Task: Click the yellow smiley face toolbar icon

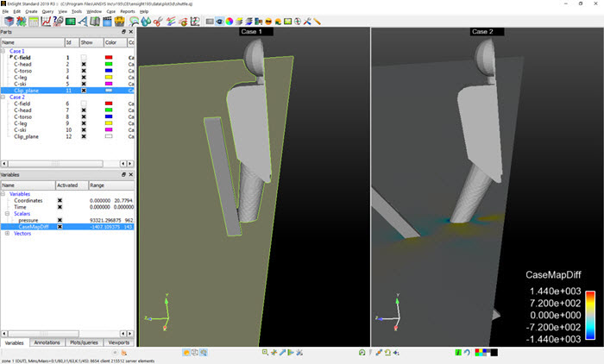Action: click(x=268, y=21)
